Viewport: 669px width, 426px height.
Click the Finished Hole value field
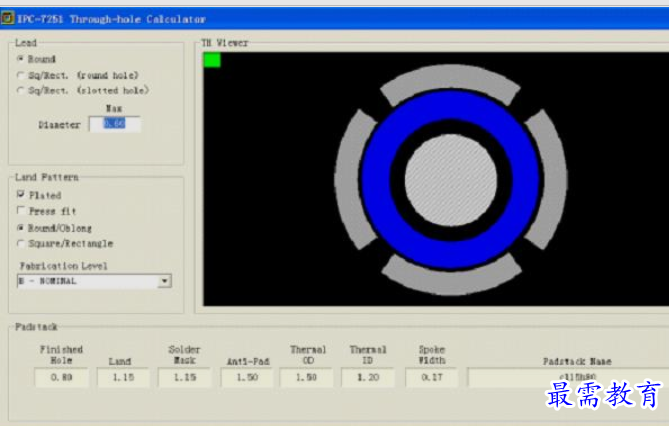coord(61,377)
